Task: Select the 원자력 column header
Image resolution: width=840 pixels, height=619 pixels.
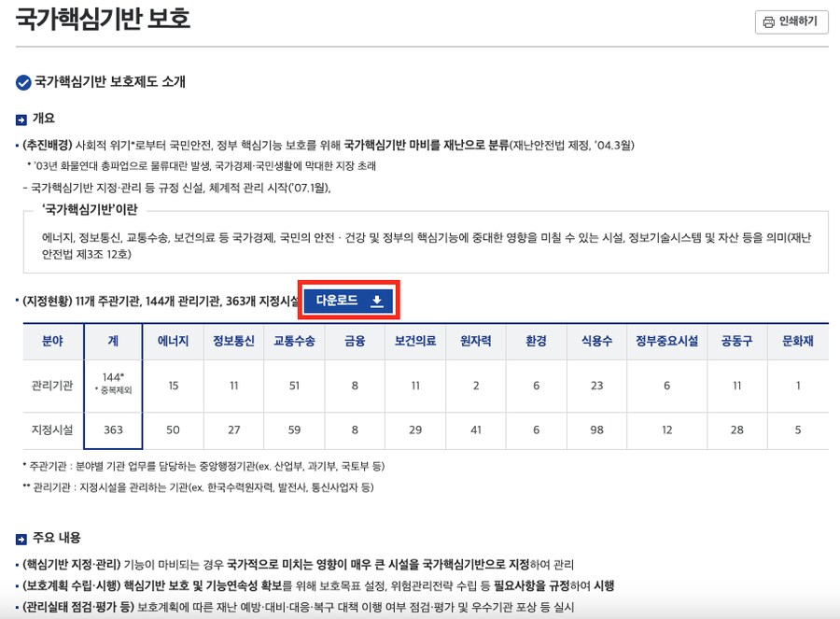Action: click(476, 341)
